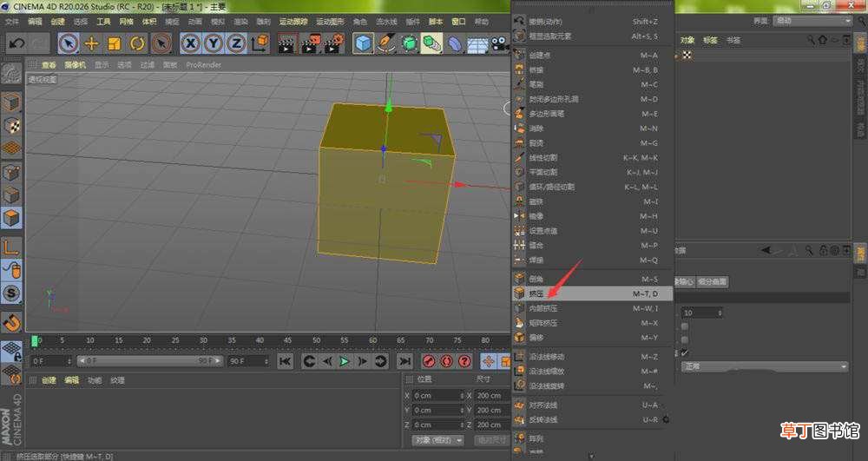Screen dimensions: 868x461
Task: Select Edges mode cube icon
Action: click(x=11, y=195)
